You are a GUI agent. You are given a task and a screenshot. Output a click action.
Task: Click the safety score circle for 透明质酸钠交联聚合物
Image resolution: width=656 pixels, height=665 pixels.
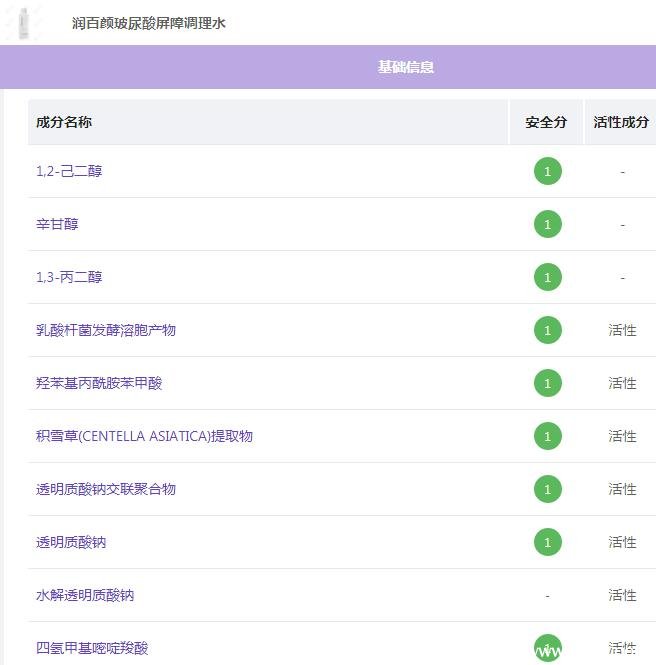(547, 489)
